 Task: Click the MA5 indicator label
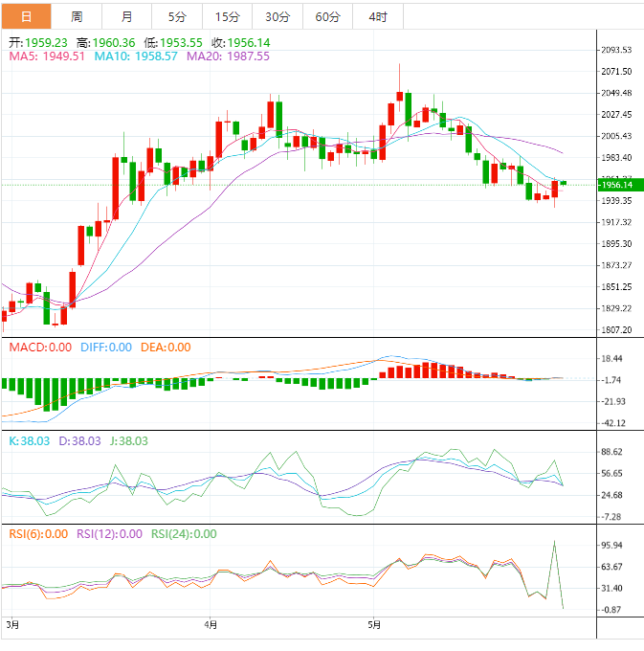[x=47, y=56]
